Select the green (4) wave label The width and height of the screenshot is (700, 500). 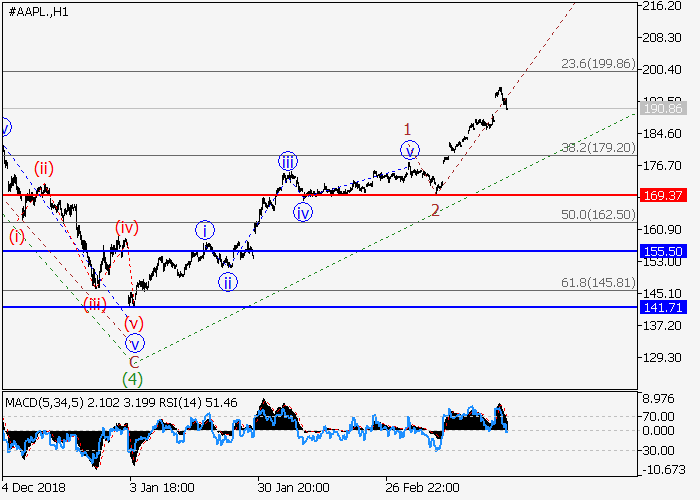click(x=133, y=379)
